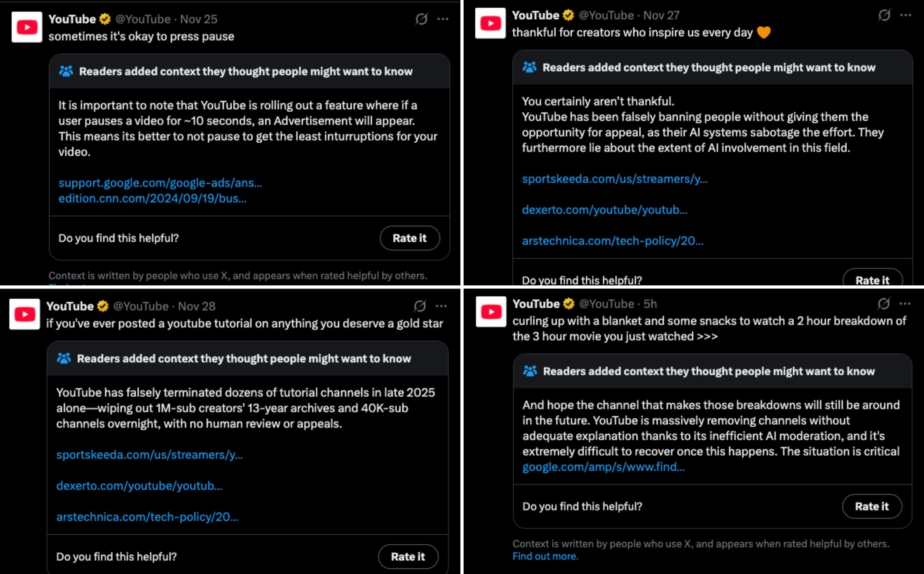
Task: Click YouTube avatar on blanket snacks tweet
Action: (491, 312)
